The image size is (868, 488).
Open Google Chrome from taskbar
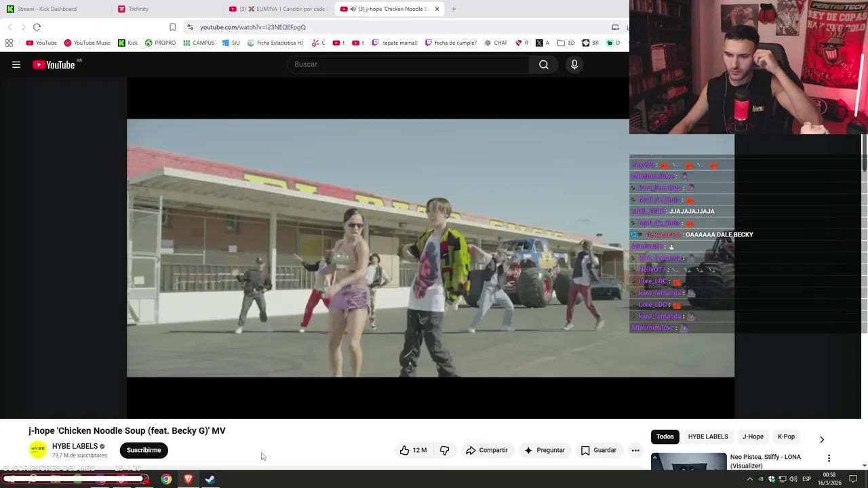coord(166,479)
